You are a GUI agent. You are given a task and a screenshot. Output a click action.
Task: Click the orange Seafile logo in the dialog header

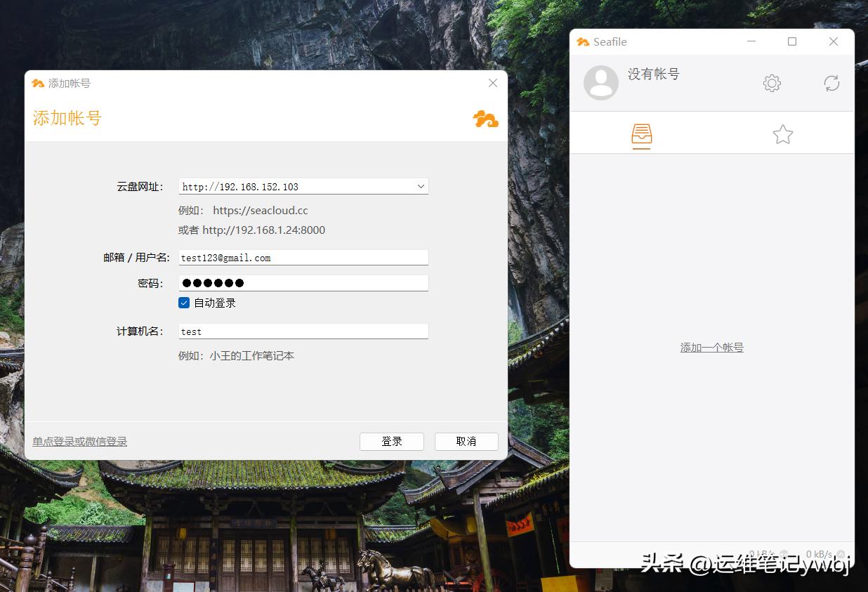(x=485, y=119)
